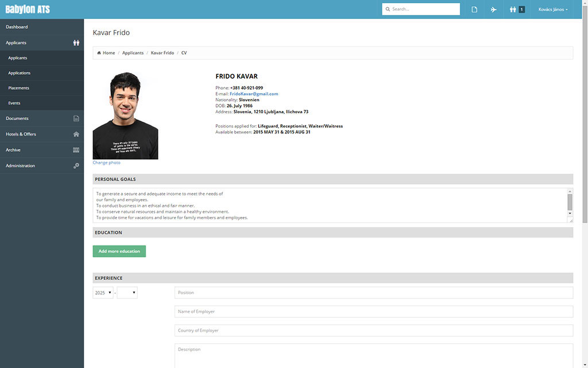Open Events in sidebar
The image size is (588, 368).
click(42, 103)
